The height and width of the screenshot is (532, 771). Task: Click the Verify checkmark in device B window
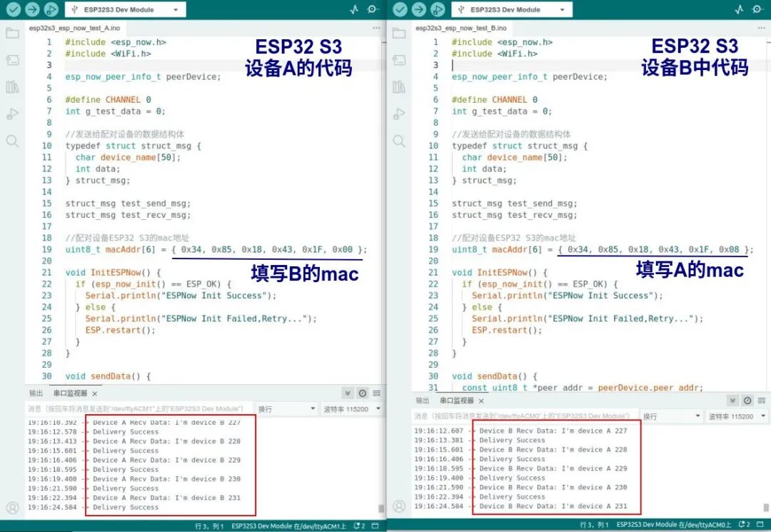400,9
